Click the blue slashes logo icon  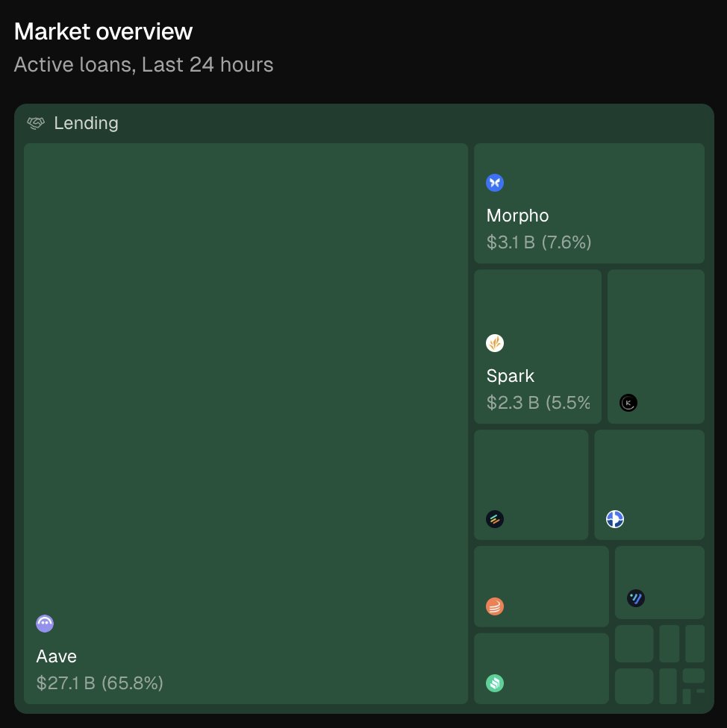click(635, 598)
